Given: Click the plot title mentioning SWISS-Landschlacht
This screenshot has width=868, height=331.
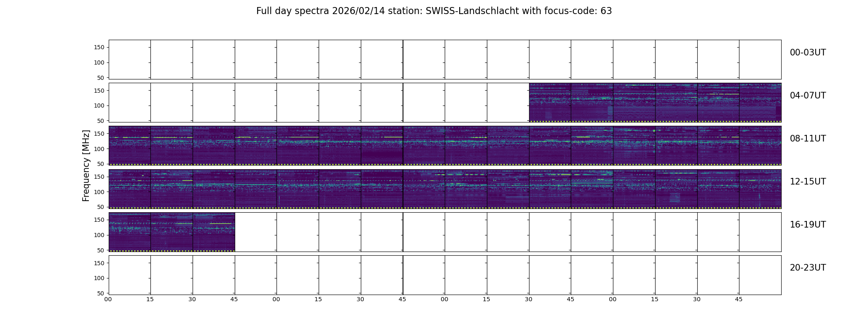Looking at the screenshot, I should (x=434, y=11).
